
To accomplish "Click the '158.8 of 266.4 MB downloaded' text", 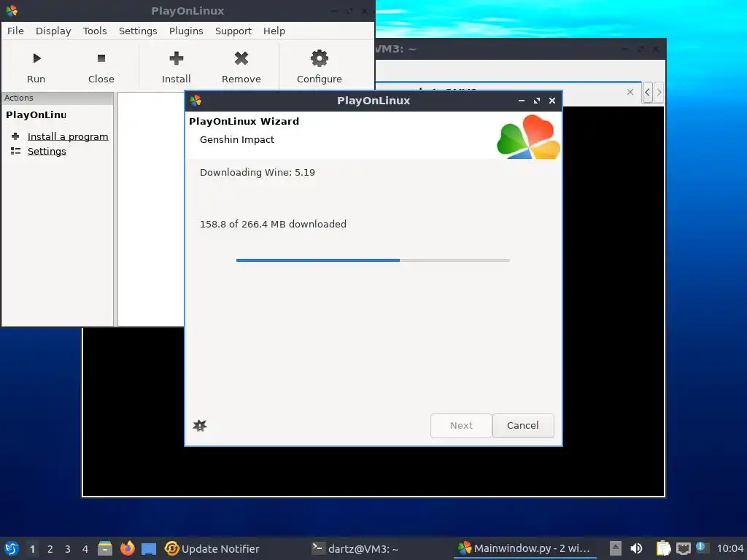I will click(273, 224).
